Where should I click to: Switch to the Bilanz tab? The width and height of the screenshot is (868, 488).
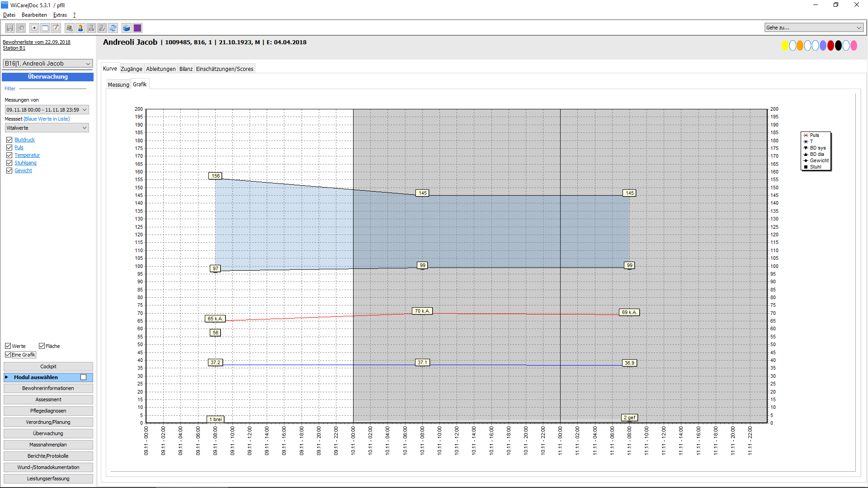click(x=186, y=69)
